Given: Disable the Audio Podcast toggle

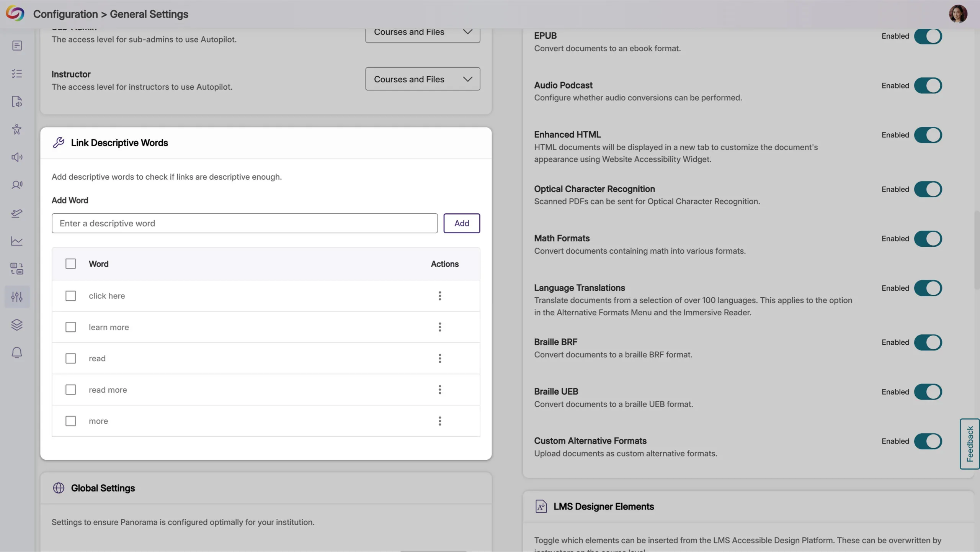Looking at the screenshot, I should click(928, 85).
